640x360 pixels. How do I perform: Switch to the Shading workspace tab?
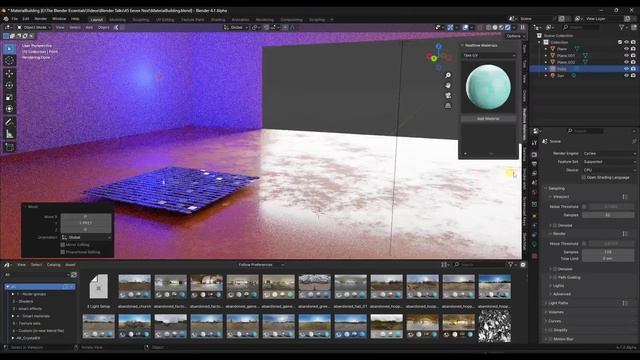click(x=218, y=20)
